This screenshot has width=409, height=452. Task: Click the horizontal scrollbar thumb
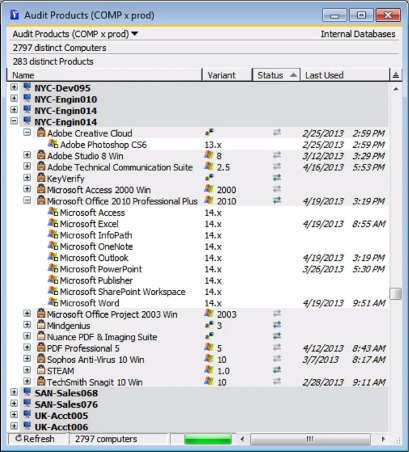pyautogui.click(x=310, y=439)
